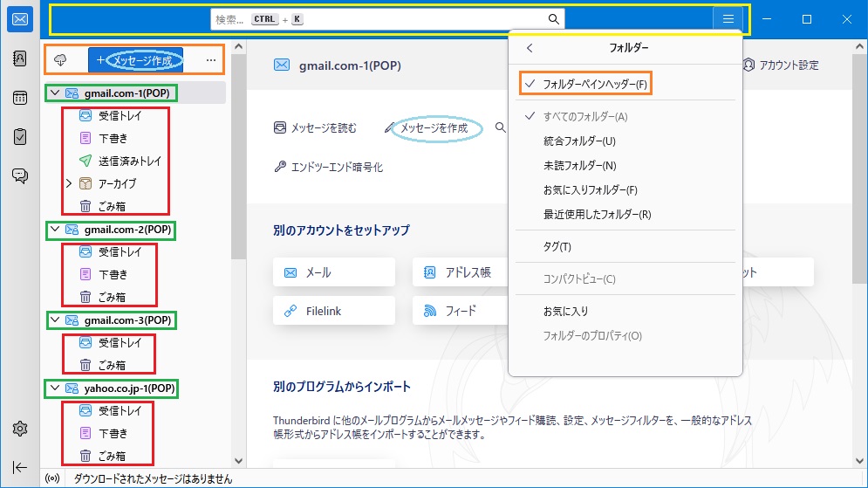Open the Tasks space icon

click(x=19, y=136)
